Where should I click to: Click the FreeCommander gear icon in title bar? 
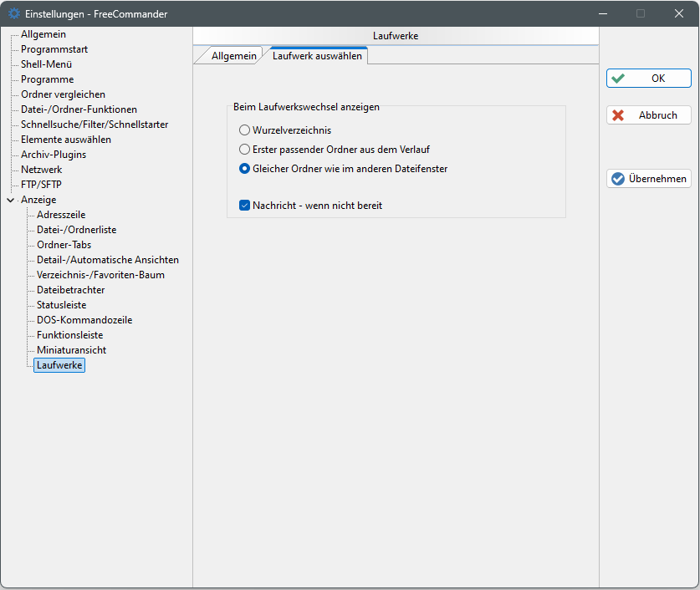pyautogui.click(x=13, y=13)
